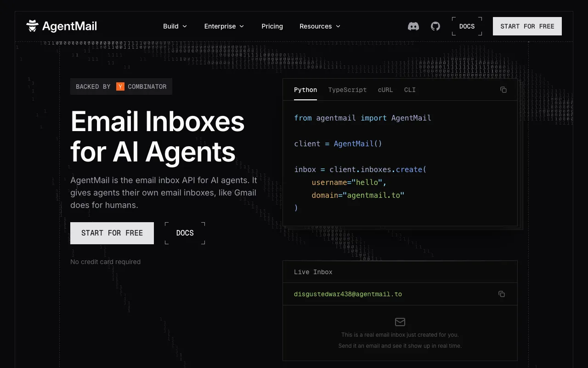This screenshot has height=368, width=588.
Task: Click START FOR FREE below hero text
Action: click(112, 233)
